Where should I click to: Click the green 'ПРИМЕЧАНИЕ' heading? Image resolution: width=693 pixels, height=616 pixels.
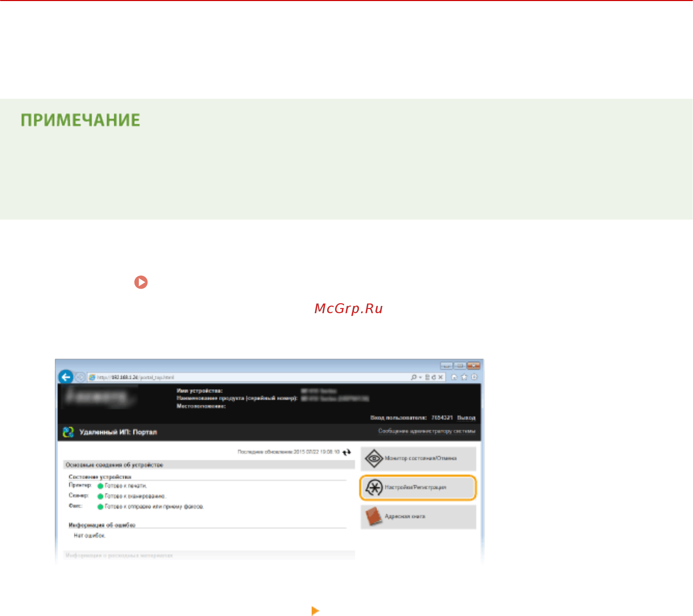tap(80, 120)
